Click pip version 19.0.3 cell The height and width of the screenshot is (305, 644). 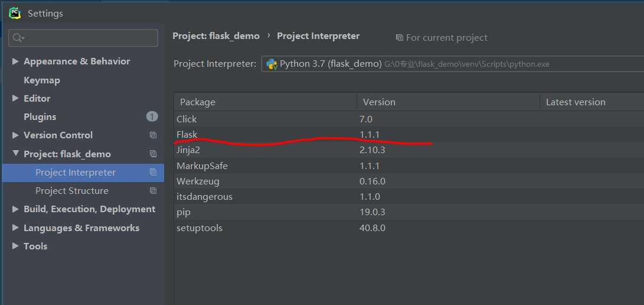point(372,213)
